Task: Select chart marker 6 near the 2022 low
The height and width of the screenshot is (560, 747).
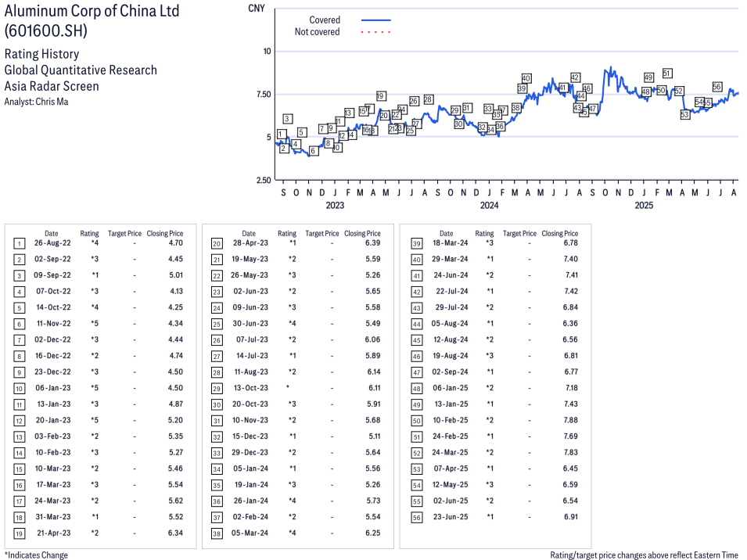Action: pos(313,151)
